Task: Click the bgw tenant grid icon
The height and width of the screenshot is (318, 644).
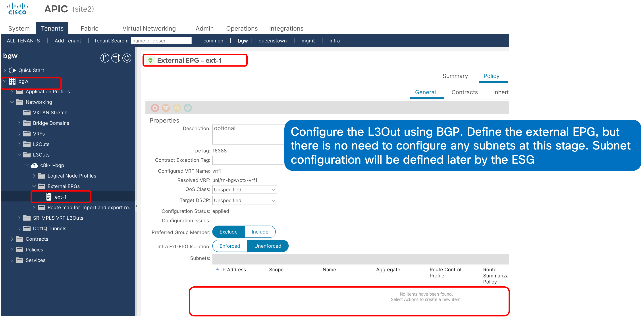Action: point(12,81)
